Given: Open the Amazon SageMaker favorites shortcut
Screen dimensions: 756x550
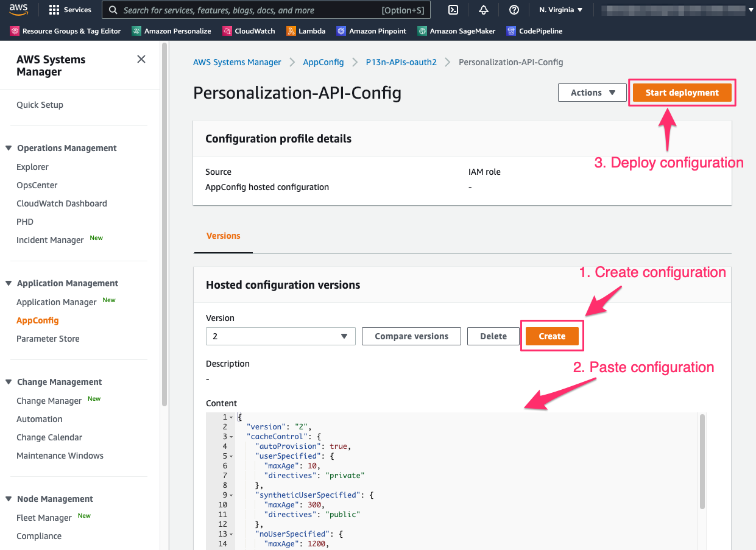Looking at the screenshot, I should [x=456, y=31].
